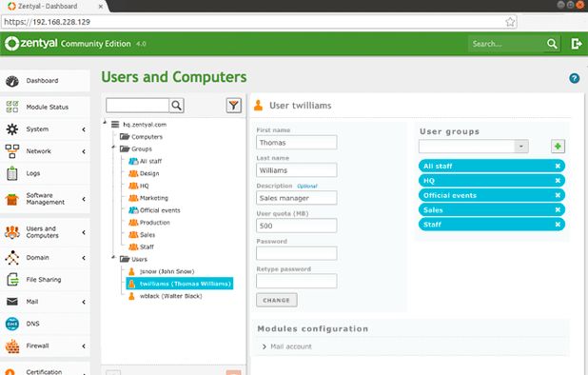
Task: Bookmark page with the star icon
Action: [x=510, y=22]
